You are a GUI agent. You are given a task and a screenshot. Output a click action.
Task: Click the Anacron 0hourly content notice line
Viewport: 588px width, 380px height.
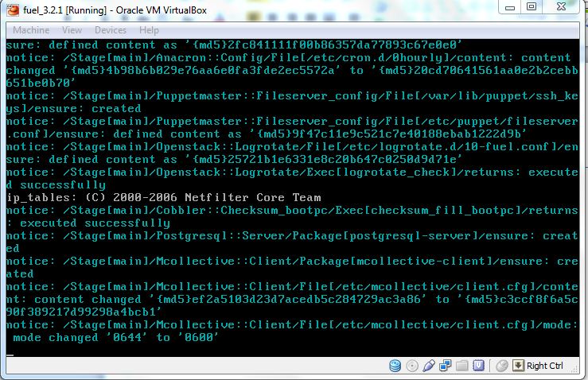click(292, 70)
